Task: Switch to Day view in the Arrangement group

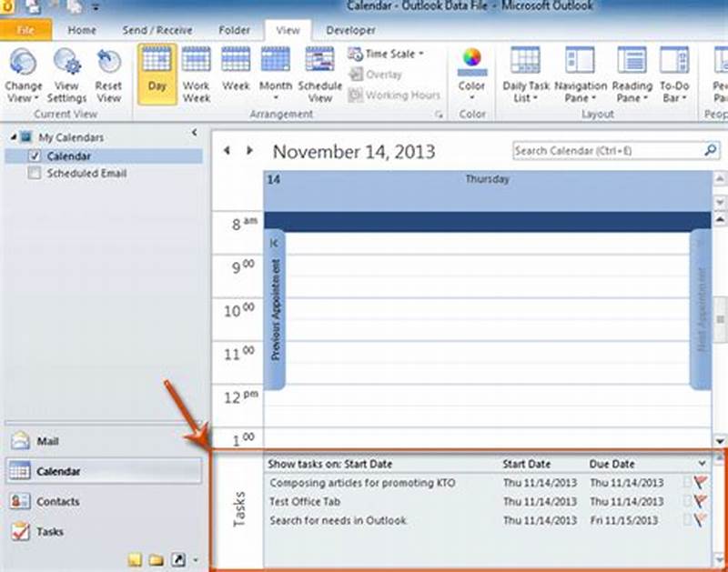Action: [157, 73]
